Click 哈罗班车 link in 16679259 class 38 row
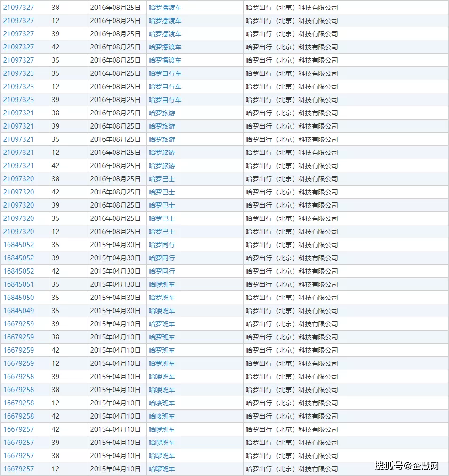Image resolution: width=449 pixels, height=476 pixels. click(162, 337)
